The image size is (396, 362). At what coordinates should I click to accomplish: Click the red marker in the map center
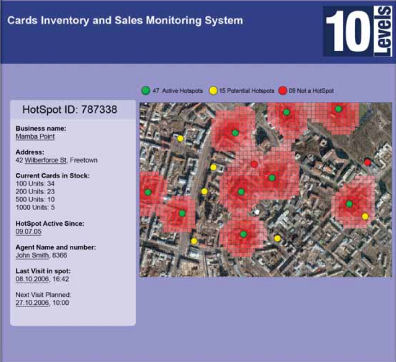coord(254,164)
